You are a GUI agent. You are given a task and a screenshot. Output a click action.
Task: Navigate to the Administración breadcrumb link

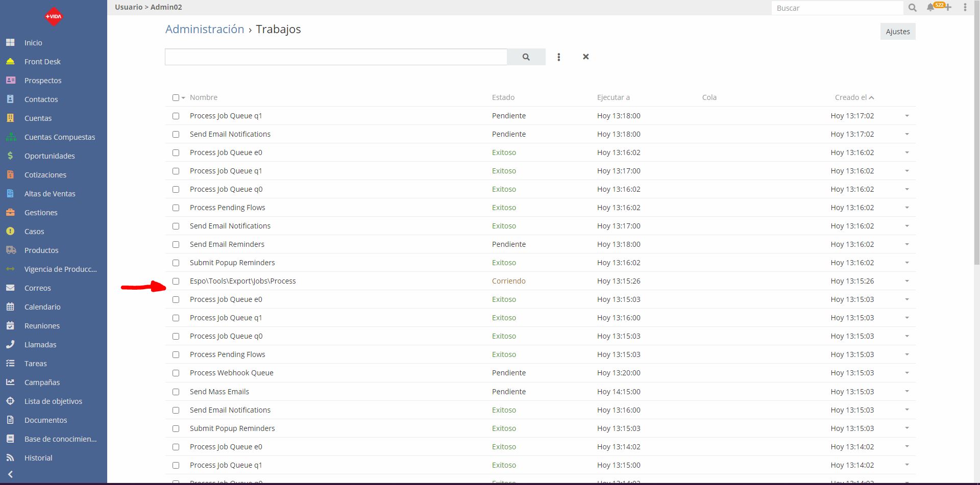coord(204,29)
